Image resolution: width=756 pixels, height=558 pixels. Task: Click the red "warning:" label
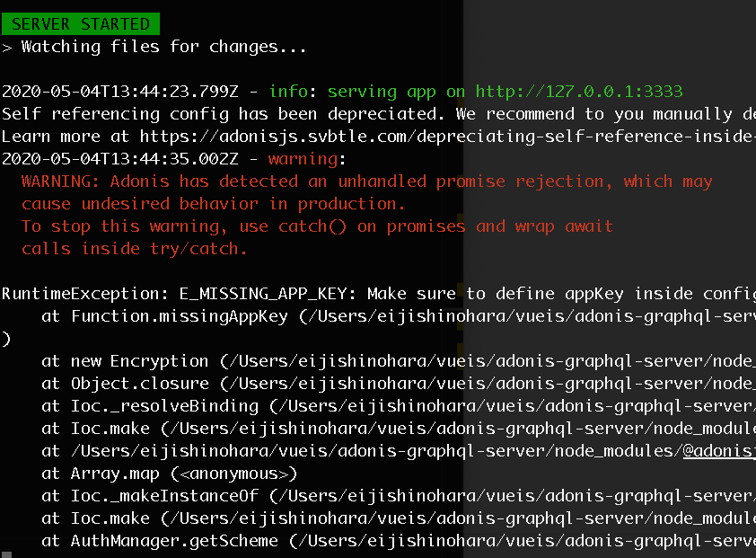click(307, 159)
